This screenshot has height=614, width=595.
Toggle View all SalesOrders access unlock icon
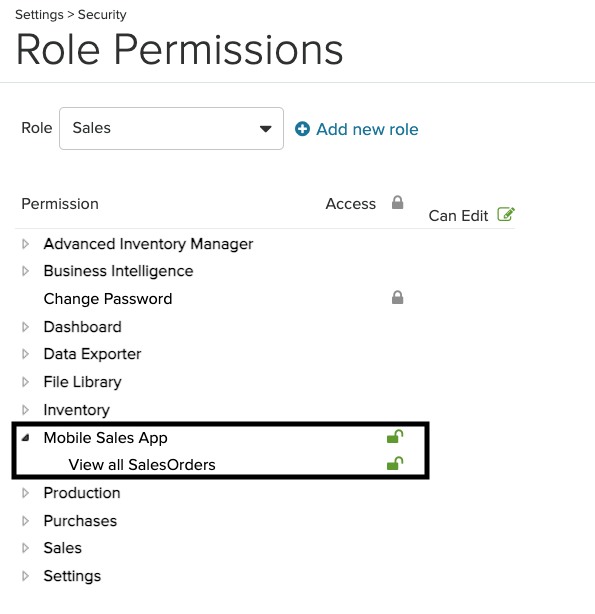point(395,464)
